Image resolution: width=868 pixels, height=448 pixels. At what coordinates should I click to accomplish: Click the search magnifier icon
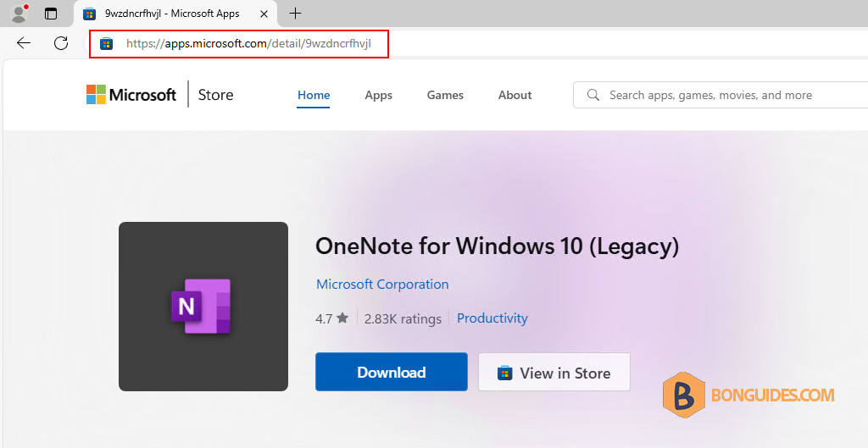593,95
